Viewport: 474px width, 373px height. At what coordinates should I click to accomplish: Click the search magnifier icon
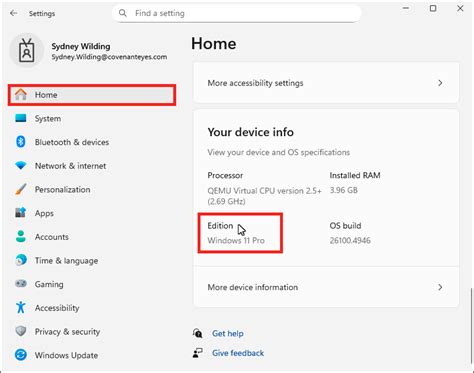tap(123, 13)
